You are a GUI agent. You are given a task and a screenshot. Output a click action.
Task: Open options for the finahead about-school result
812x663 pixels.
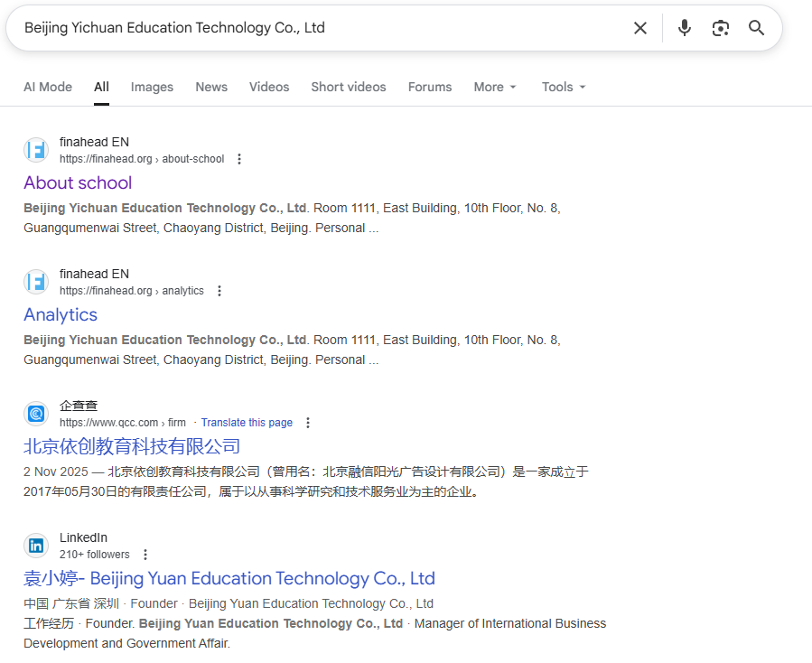239,159
